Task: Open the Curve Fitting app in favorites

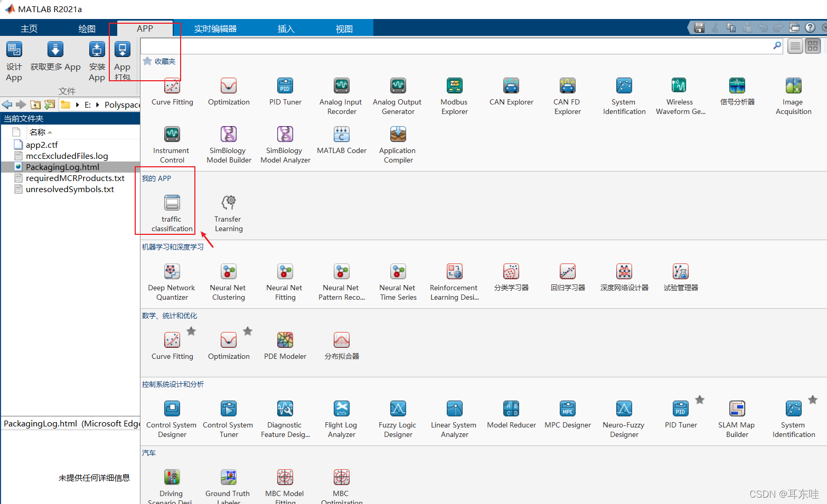Action: click(172, 92)
